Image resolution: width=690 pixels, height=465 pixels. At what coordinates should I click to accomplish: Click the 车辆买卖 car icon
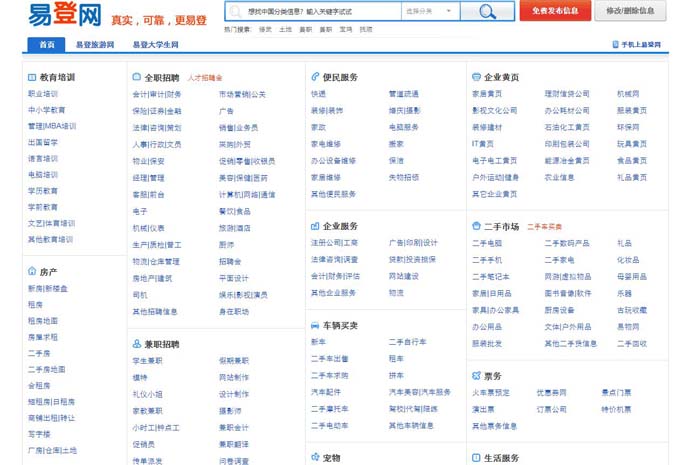[x=315, y=326]
